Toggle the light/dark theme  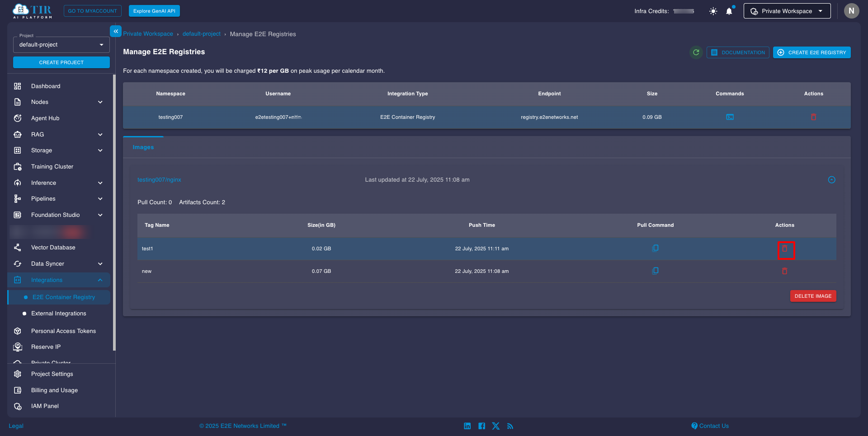712,11
